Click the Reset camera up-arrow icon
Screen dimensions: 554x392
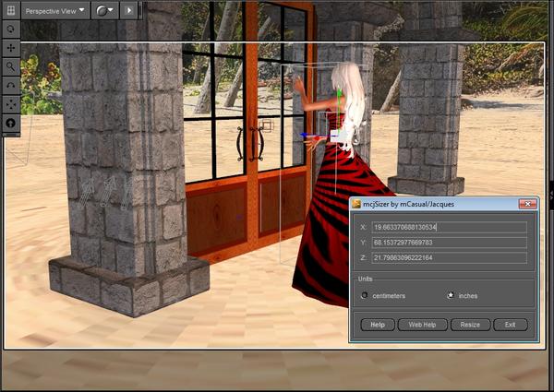tap(11, 124)
